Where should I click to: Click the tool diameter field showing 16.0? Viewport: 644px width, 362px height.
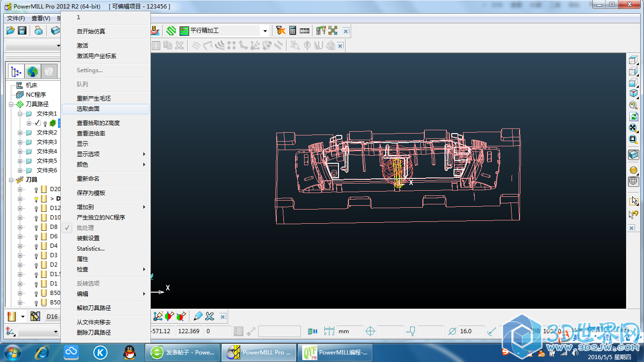coord(471,331)
